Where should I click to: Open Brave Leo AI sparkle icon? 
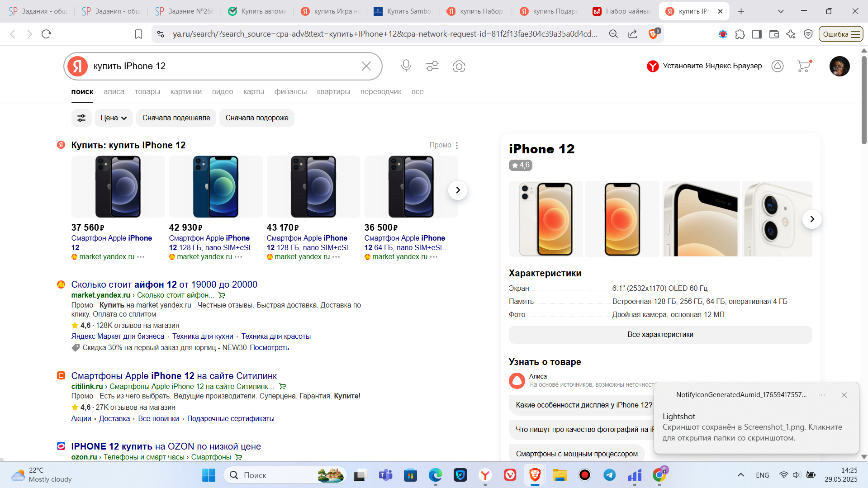[791, 34]
